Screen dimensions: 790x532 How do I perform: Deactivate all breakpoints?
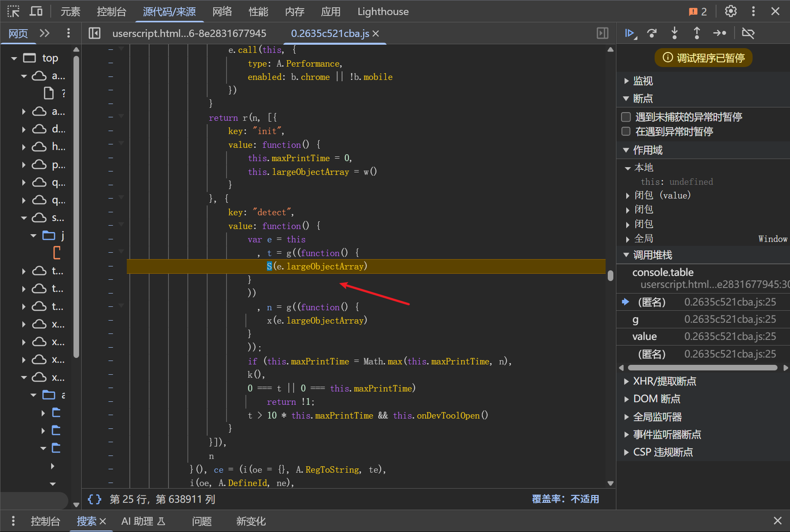[x=748, y=33]
